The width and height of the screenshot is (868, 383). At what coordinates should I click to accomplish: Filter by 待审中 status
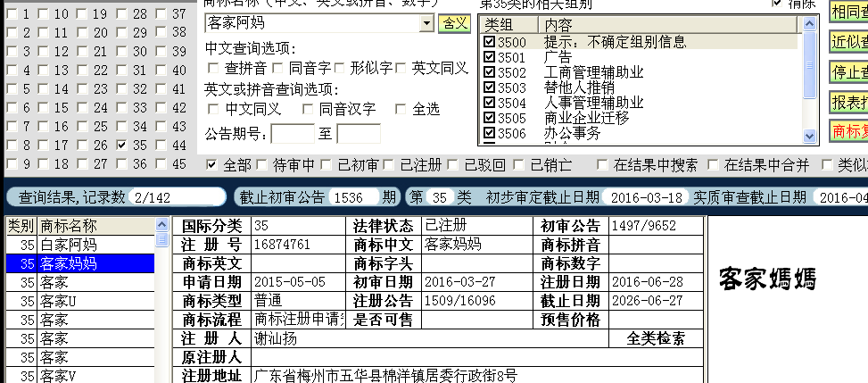coord(261,164)
